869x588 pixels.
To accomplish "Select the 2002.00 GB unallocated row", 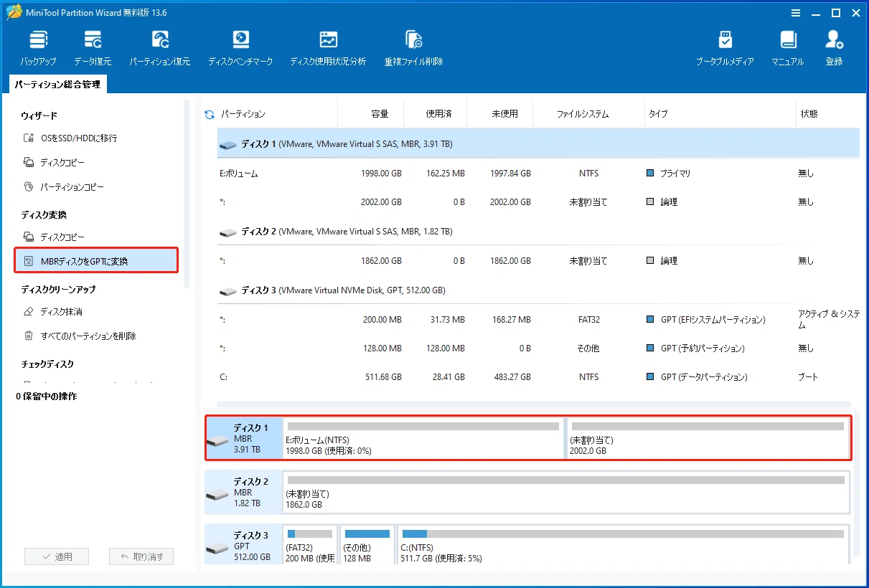I will tap(538, 202).
